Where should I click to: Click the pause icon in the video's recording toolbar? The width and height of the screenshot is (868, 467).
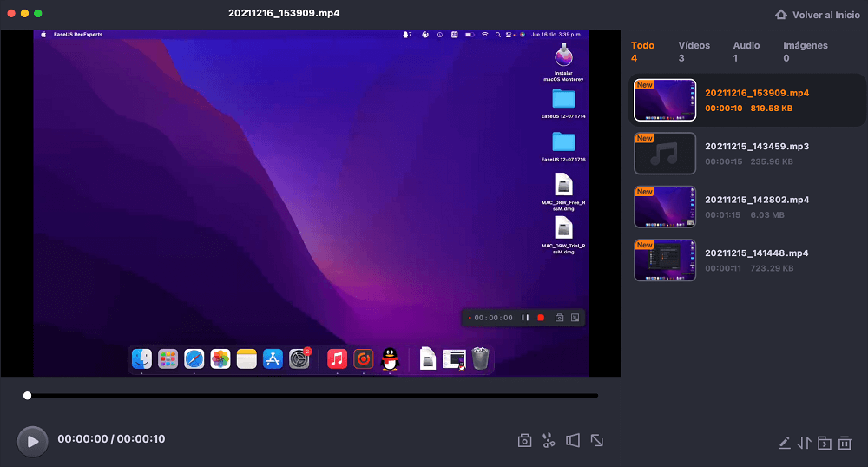(x=525, y=318)
